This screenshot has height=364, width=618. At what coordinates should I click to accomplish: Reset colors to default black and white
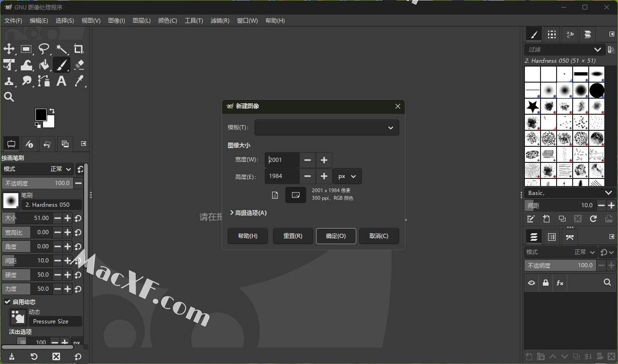(x=38, y=125)
